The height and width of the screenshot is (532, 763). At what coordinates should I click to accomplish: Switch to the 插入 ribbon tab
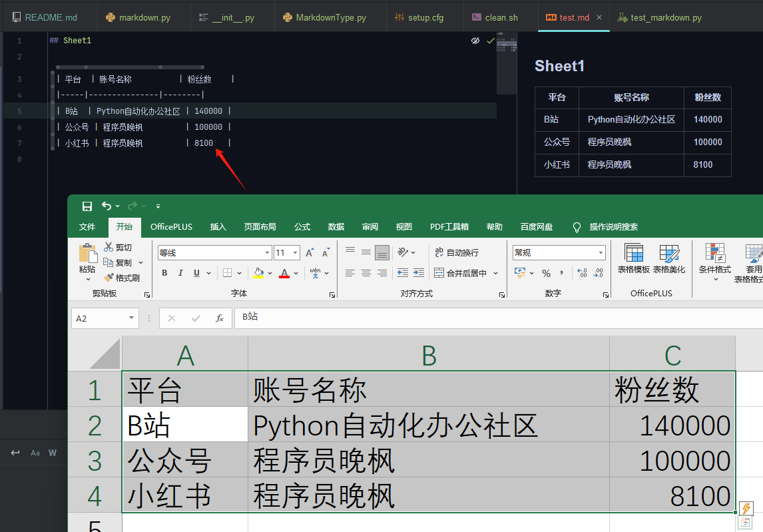coord(218,227)
